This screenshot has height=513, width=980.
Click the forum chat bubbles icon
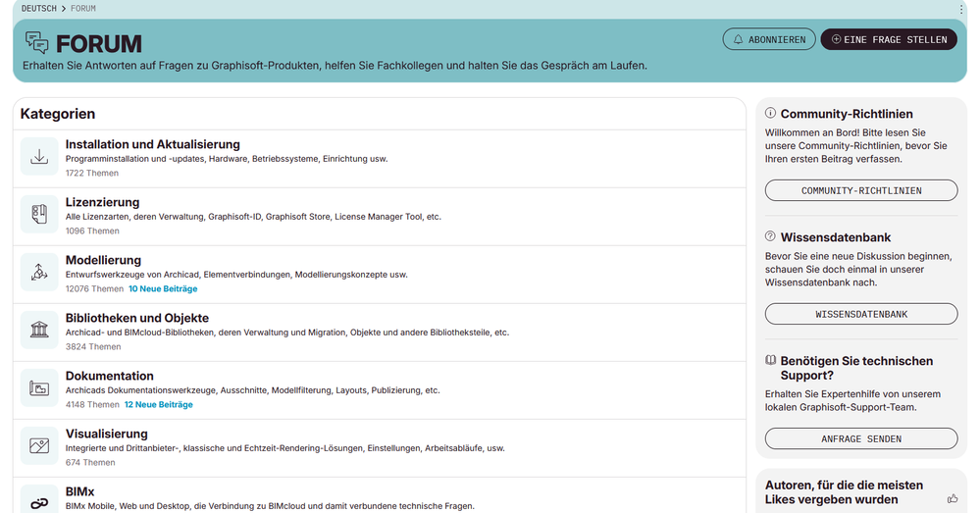37,42
